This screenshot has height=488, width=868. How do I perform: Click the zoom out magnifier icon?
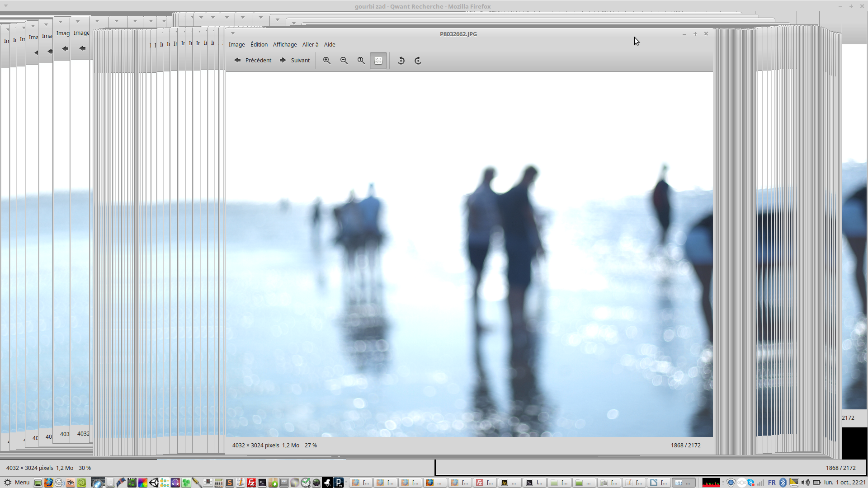(x=344, y=61)
